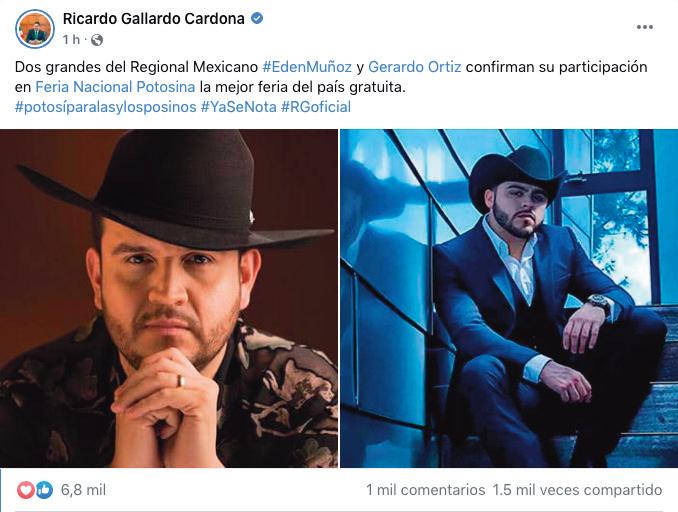This screenshot has height=512, width=678.
Task: Click the public globe privacy icon
Action: coord(97,40)
